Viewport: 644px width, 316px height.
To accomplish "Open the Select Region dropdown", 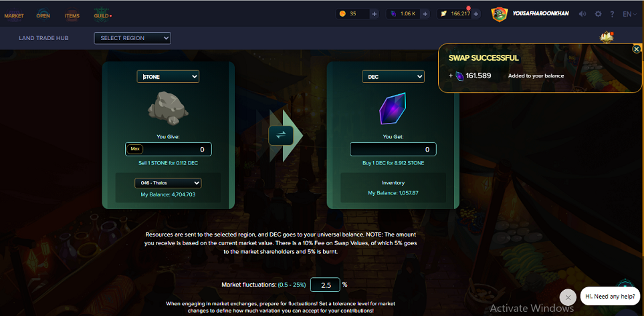I will (132, 38).
